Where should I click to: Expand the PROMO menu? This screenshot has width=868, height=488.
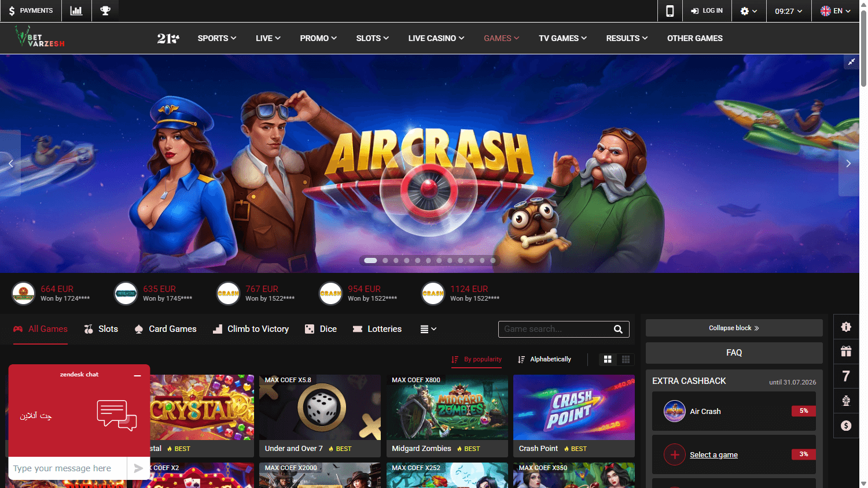pyautogui.click(x=318, y=38)
